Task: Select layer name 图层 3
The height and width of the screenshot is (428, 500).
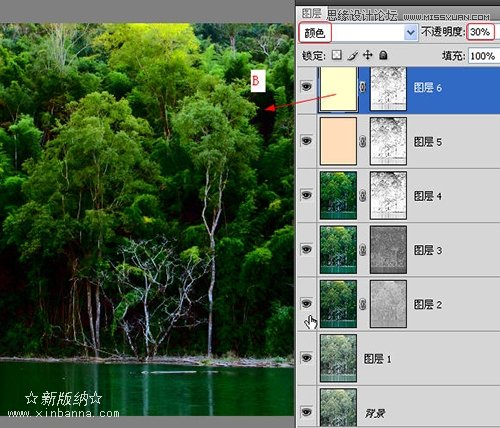Action: click(428, 250)
